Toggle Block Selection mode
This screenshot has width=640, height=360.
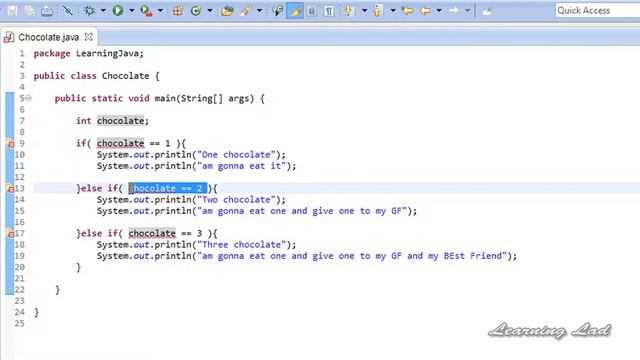click(312, 11)
